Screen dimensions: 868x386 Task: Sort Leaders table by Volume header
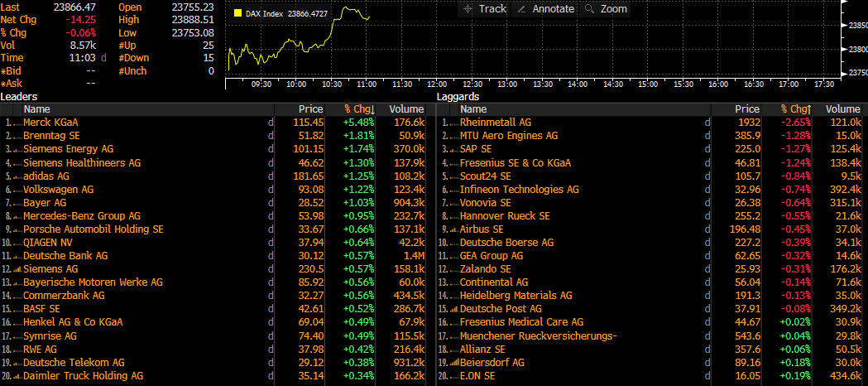[406, 109]
